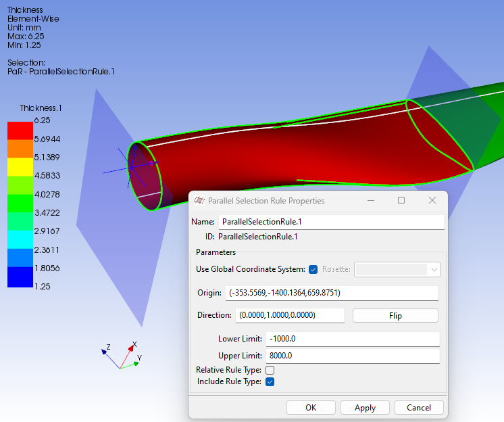Open the Rosette dropdown list
Image resolution: width=504 pixels, height=422 pixels.
tap(397, 269)
